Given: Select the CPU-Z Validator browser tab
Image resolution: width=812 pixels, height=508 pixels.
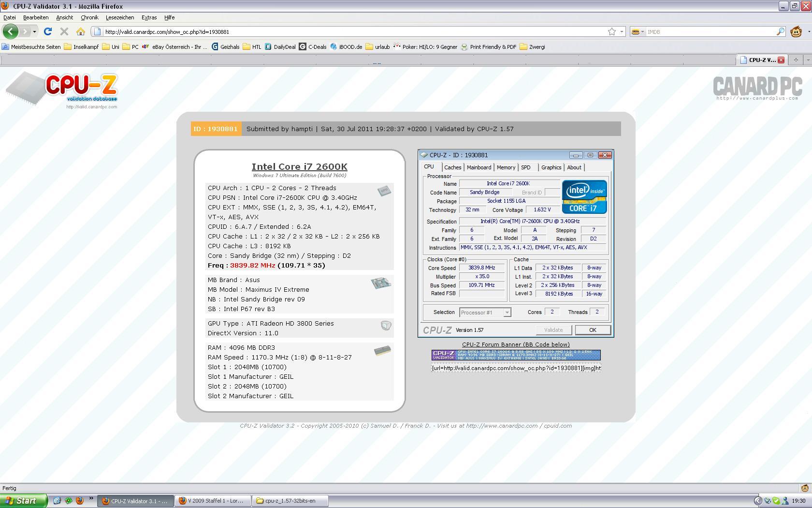Looking at the screenshot, I should [758, 60].
